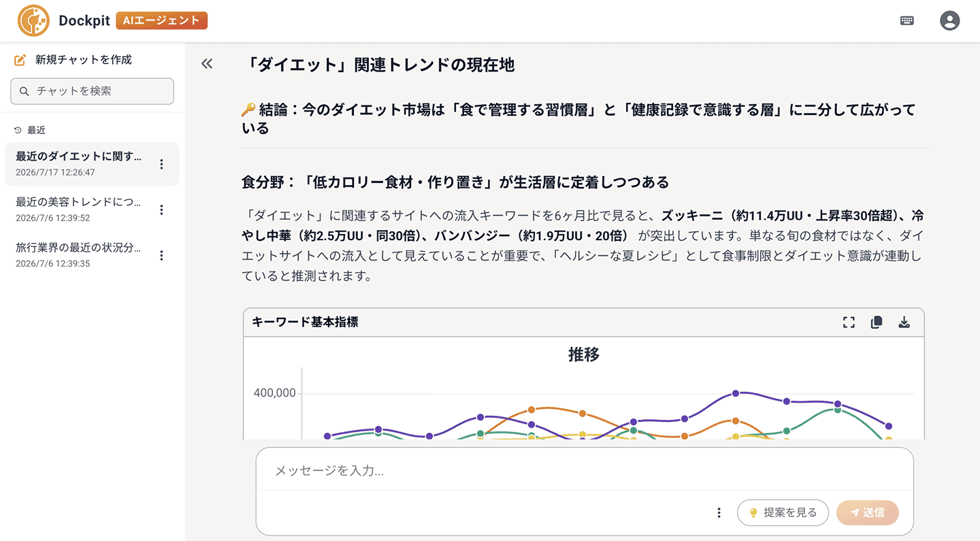This screenshot has width=980, height=541.
Task: Click the 送信 send button
Action: point(868,513)
